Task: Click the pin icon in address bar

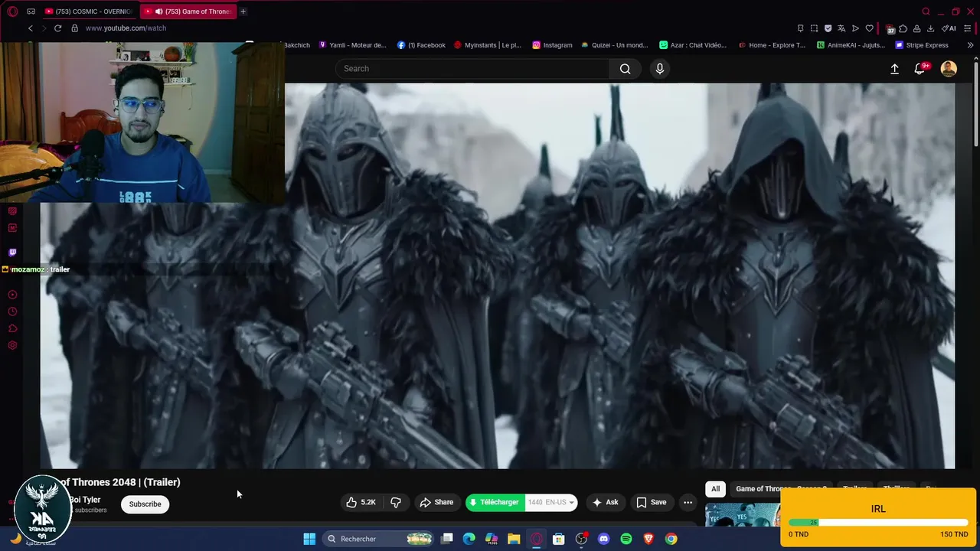Action: [x=800, y=28]
